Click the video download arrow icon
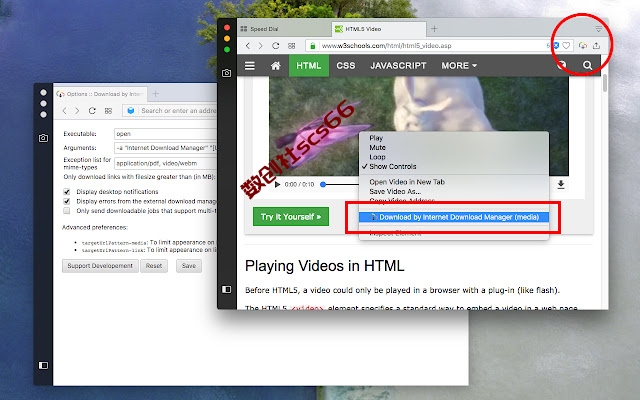640x400 pixels. tap(561, 184)
